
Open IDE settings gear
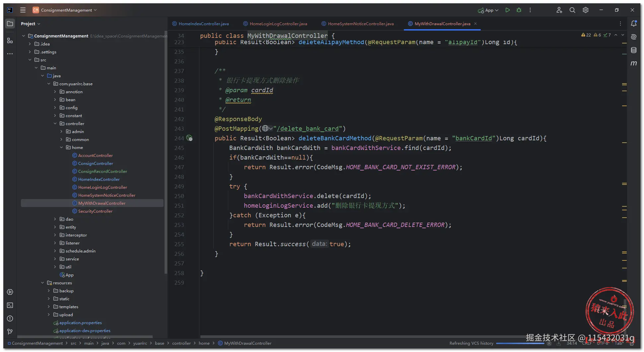[586, 10]
